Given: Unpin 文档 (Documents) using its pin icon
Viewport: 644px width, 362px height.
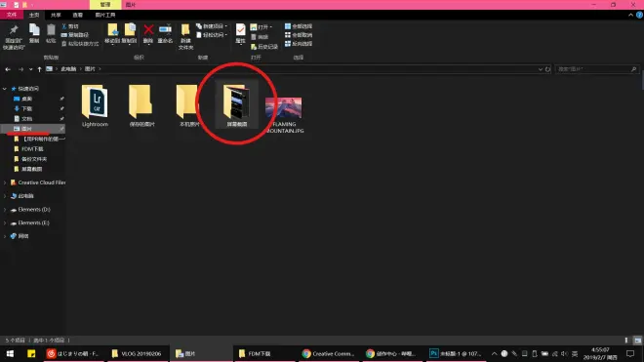Looking at the screenshot, I should pyautogui.click(x=61, y=119).
